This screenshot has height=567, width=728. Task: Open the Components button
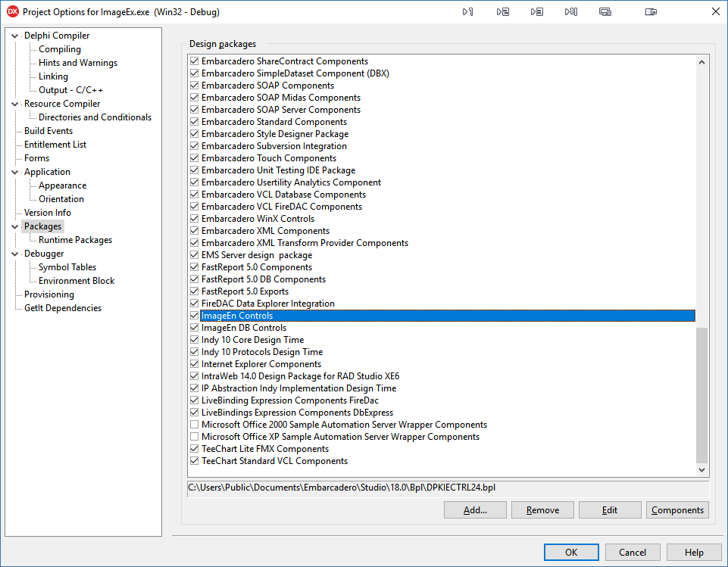pos(677,510)
